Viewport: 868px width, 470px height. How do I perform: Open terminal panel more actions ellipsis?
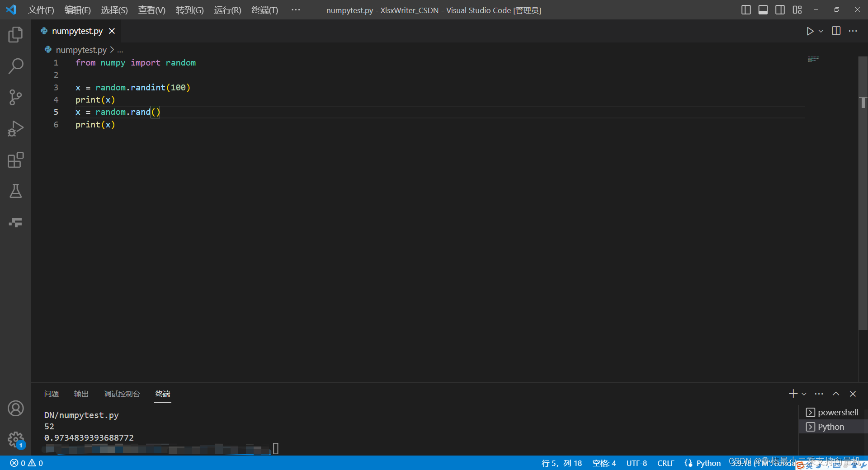819,394
